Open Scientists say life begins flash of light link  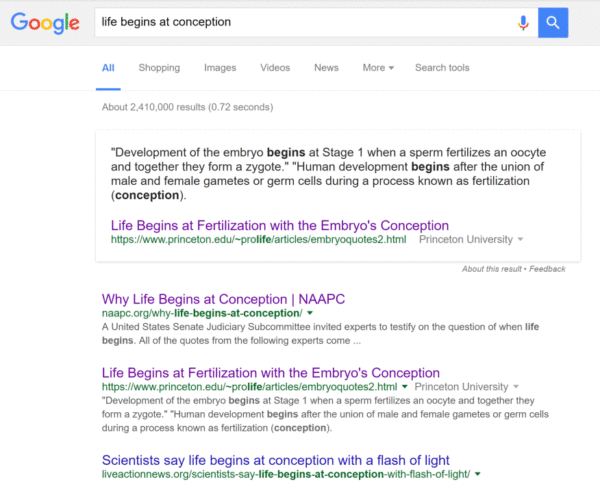tap(276, 460)
